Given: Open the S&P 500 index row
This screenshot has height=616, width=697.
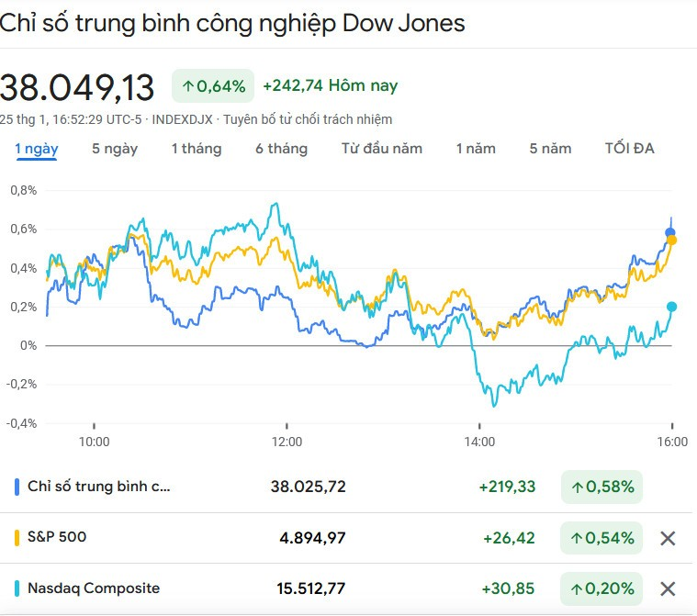Looking at the screenshot, I should click(x=57, y=537).
